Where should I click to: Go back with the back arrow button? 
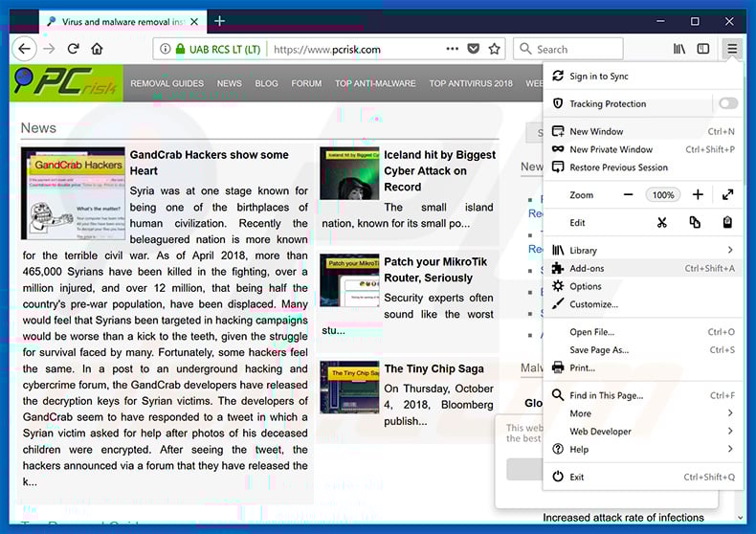tap(24, 49)
